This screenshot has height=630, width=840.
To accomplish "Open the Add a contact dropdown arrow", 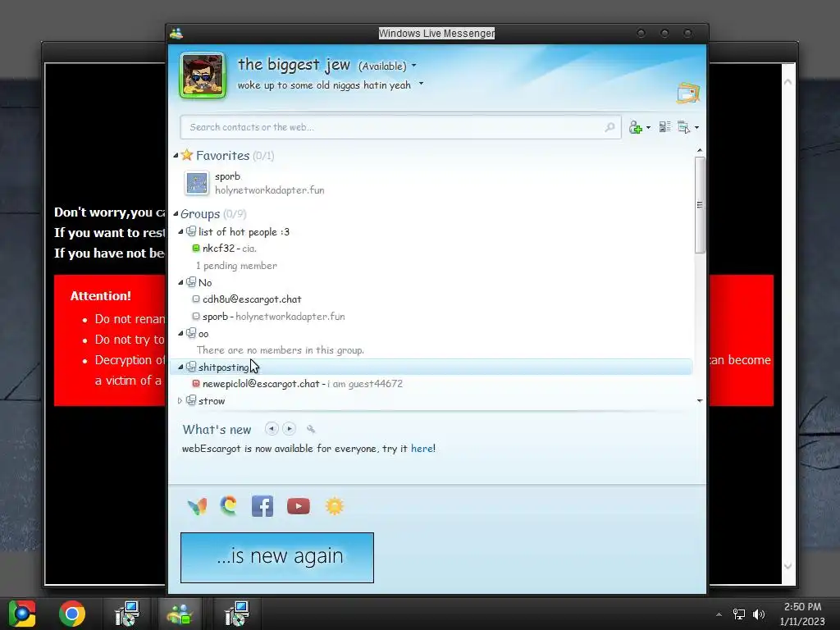I will click(648, 127).
